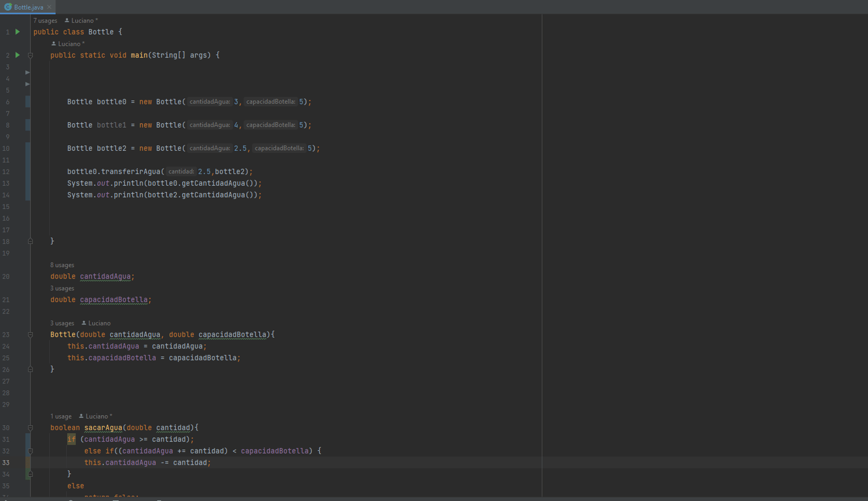Show VCS change marker at line 6
Image resolution: width=868 pixels, height=501 pixels.
[x=28, y=102]
